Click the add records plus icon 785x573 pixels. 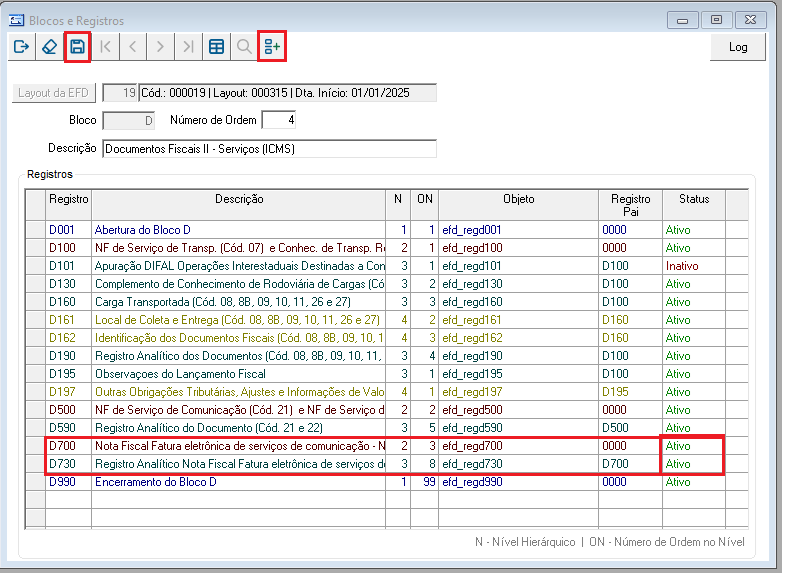point(272,47)
